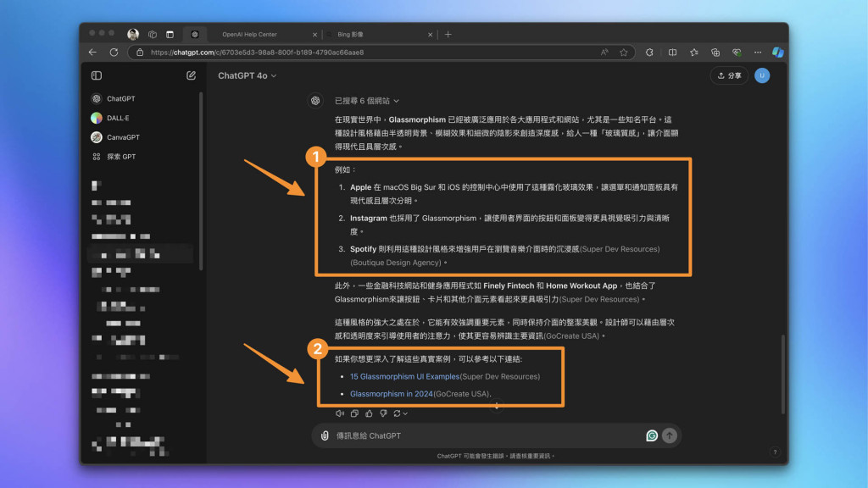The height and width of the screenshot is (488, 868).
Task: Toggle the ChatGPT sidebar panel icon
Action: click(97, 75)
